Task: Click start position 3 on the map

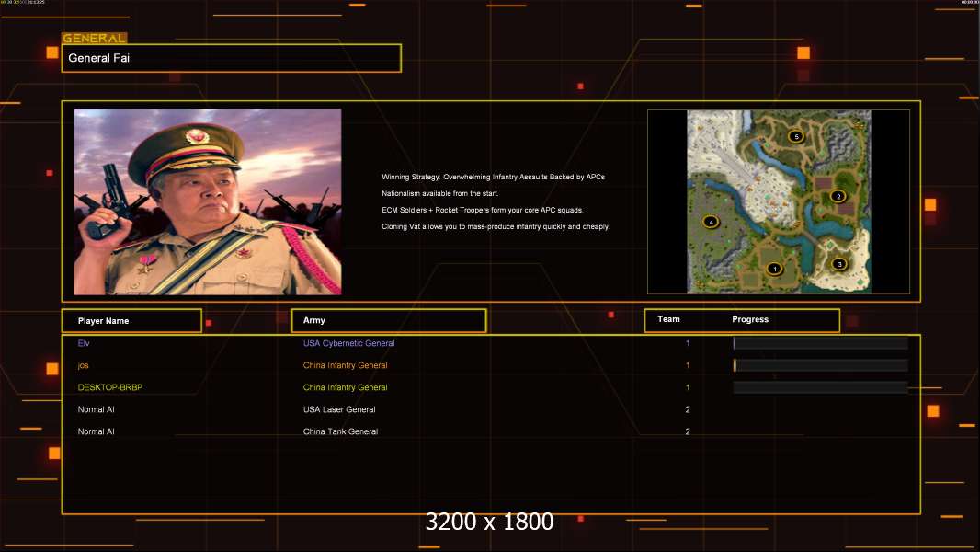Action: [839, 264]
